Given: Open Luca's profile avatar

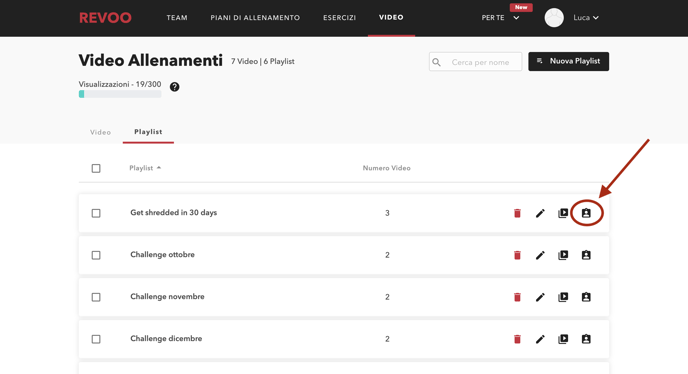Looking at the screenshot, I should pyautogui.click(x=554, y=18).
